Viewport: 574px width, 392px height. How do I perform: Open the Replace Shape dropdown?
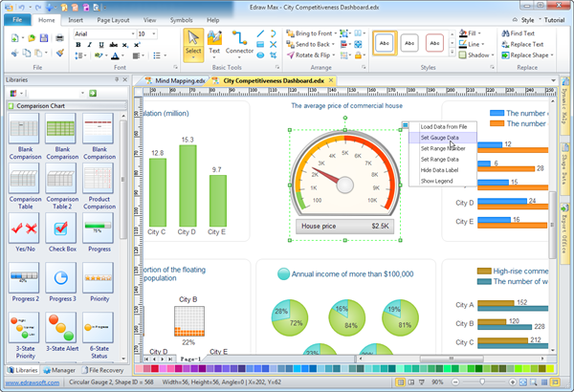coord(552,55)
